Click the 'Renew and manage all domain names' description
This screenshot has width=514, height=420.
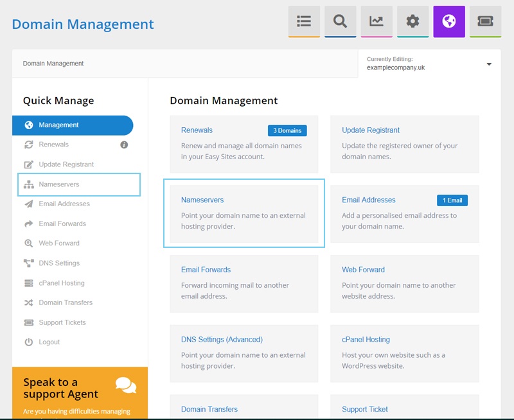[x=242, y=151]
